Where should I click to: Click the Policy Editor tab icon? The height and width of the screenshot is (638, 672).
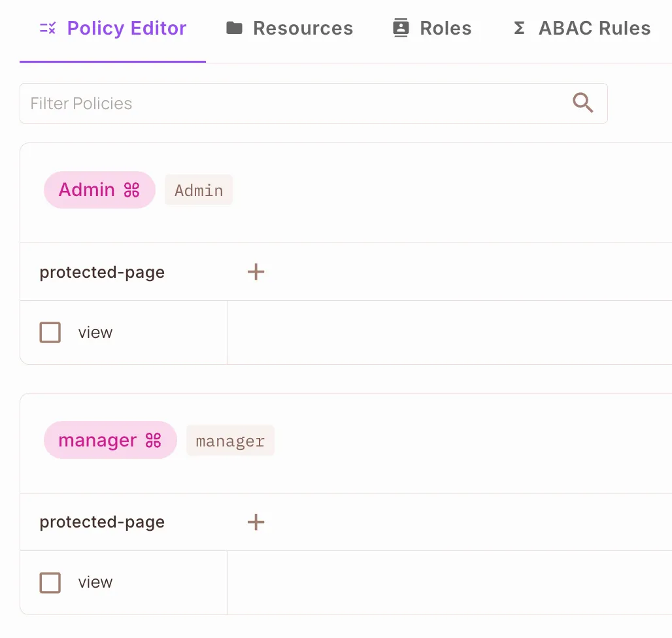click(x=48, y=28)
